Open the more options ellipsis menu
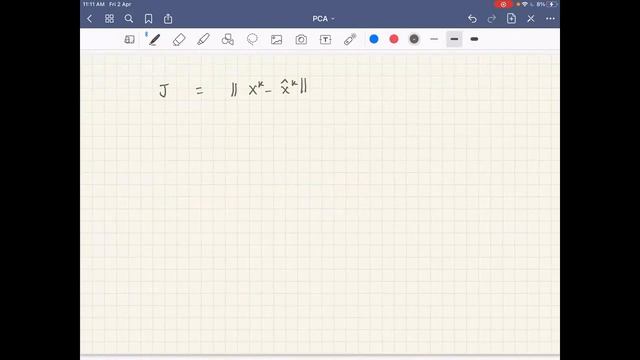 tap(550, 19)
